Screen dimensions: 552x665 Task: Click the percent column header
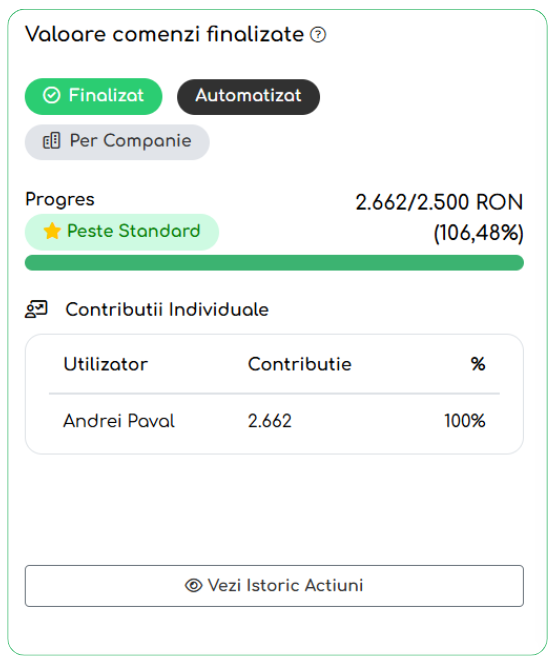coord(478,364)
